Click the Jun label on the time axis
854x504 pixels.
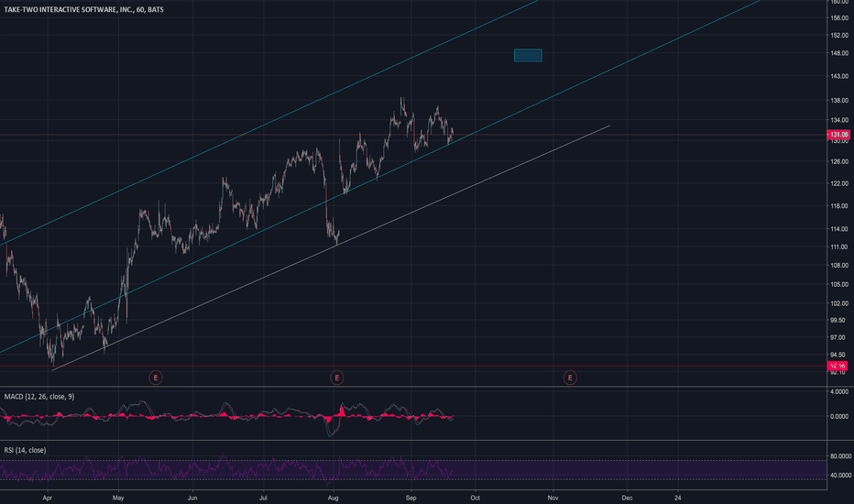pos(192,498)
